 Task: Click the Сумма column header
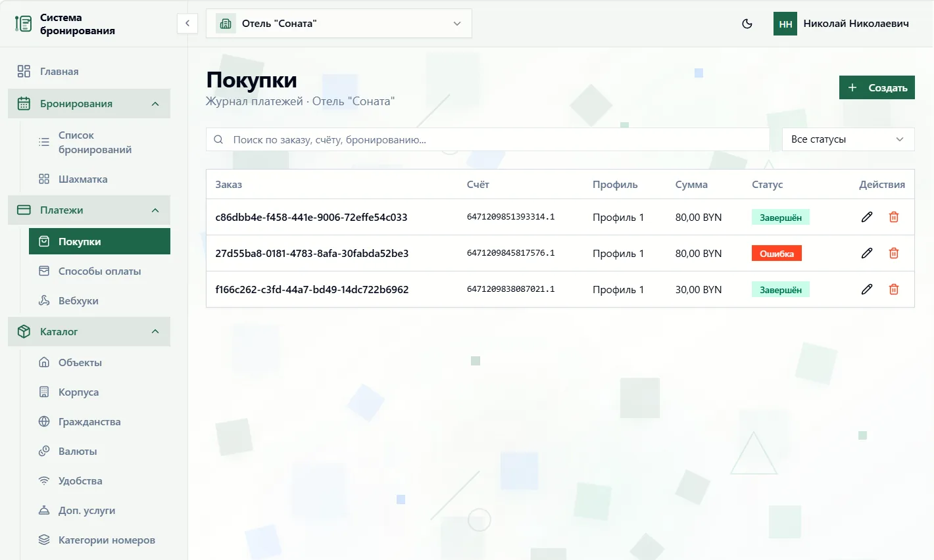691,185
